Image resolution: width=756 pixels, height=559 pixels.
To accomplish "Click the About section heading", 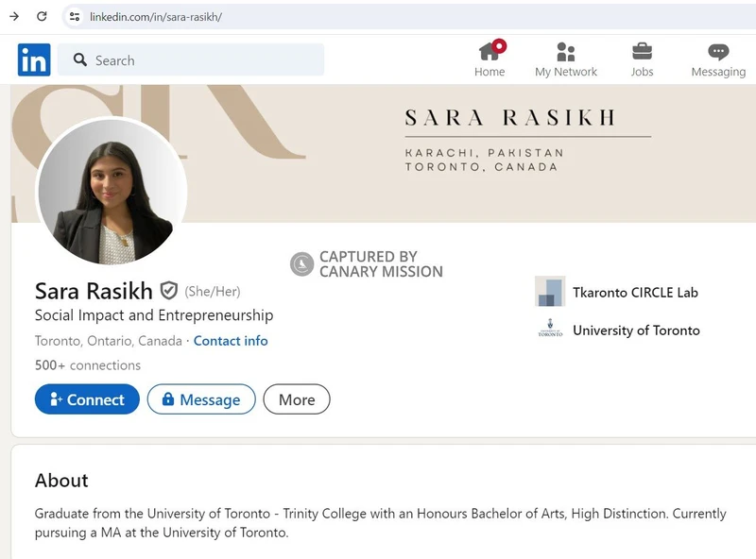I will click(x=61, y=481).
